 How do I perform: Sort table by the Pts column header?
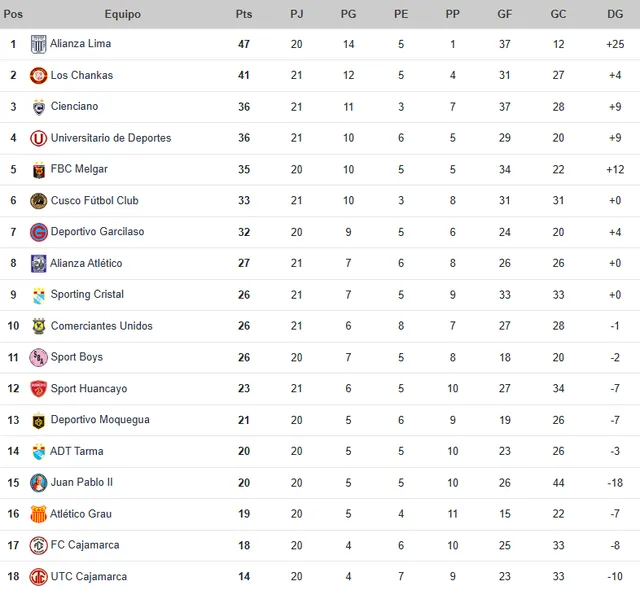244,14
